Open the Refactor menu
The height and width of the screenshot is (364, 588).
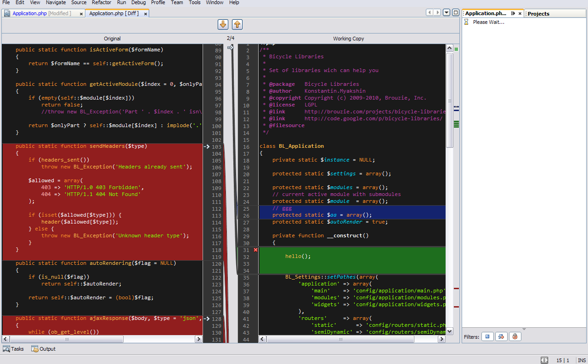click(102, 2)
